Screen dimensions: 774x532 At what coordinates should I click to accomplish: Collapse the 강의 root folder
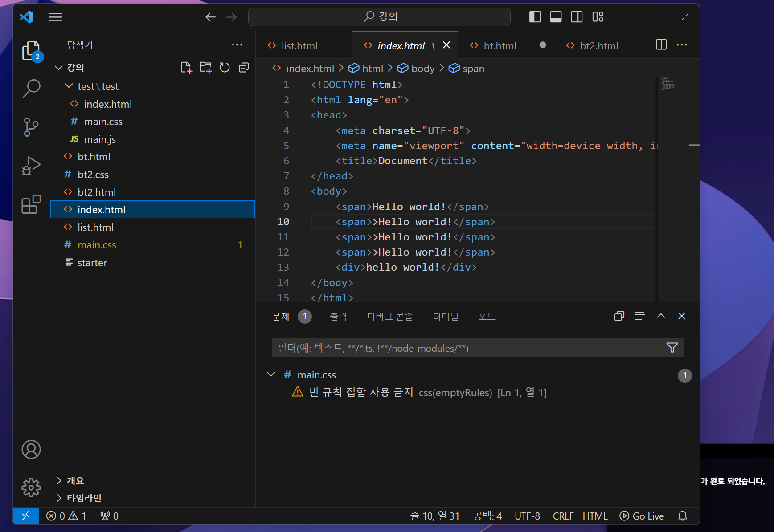(59, 68)
